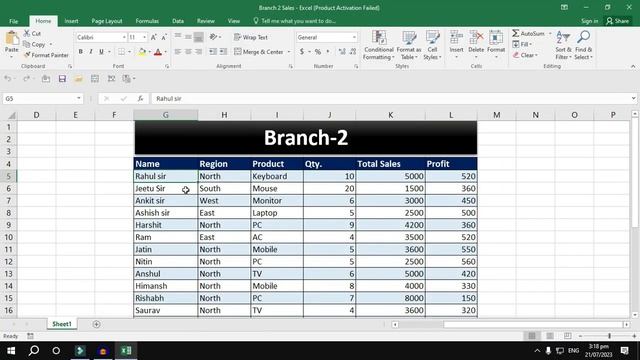Click the AutoSum button

click(x=529, y=33)
